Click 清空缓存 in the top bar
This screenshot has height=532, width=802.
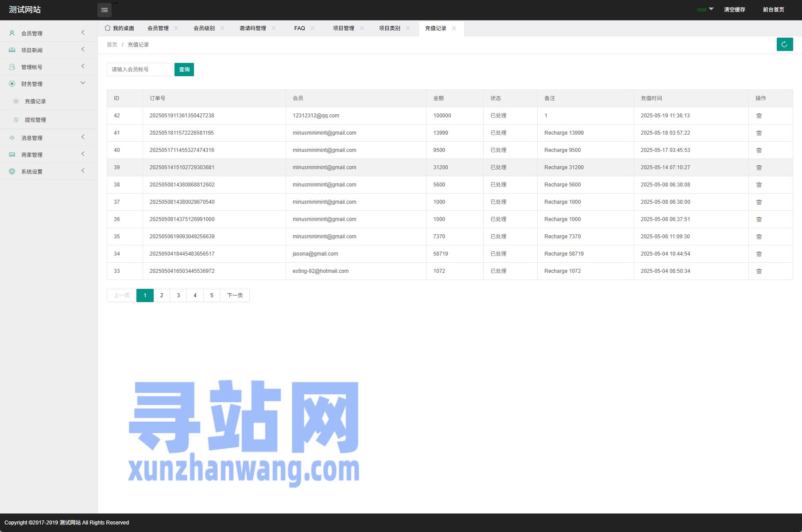[x=734, y=9]
